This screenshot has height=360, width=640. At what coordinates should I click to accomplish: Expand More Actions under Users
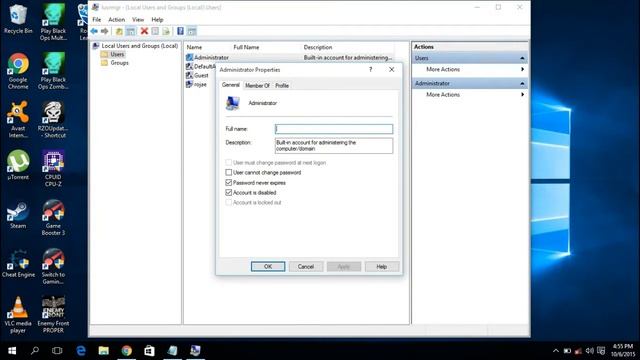click(x=469, y=69)
